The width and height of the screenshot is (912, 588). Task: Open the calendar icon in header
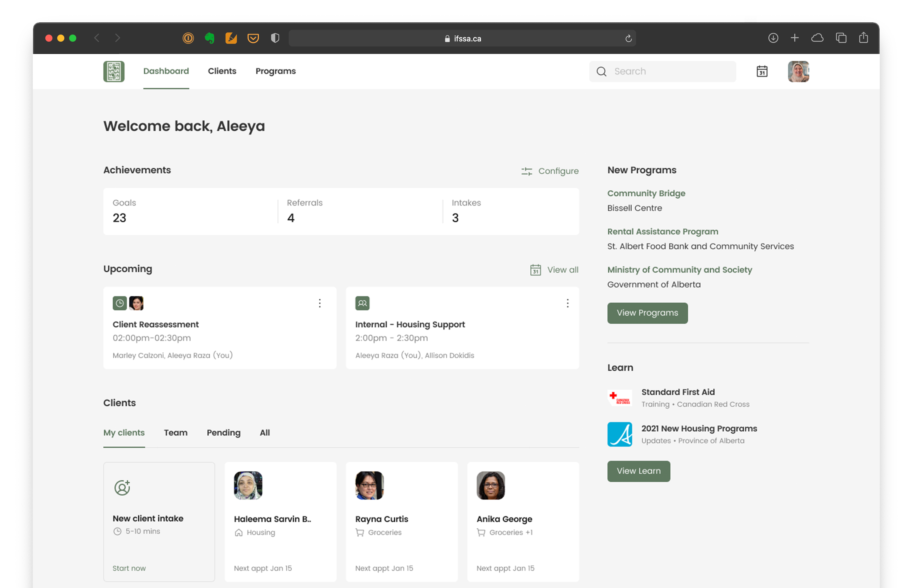click(762, 71)
